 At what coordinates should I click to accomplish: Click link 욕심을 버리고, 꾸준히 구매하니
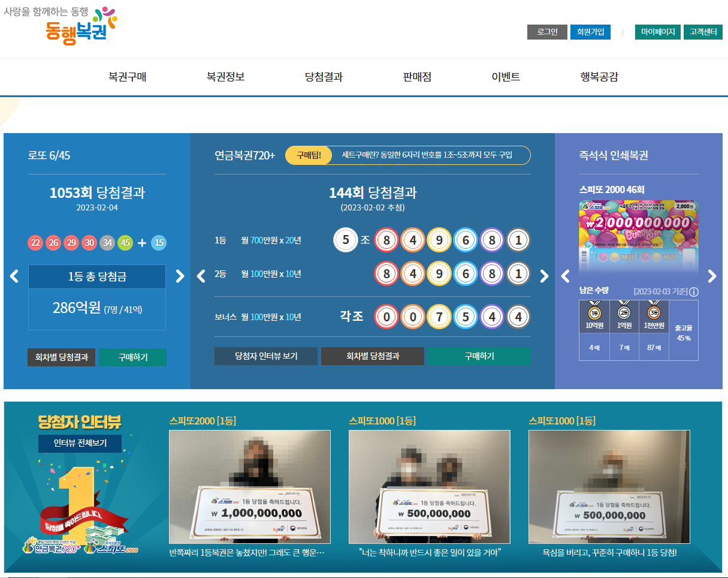point(609,552)
